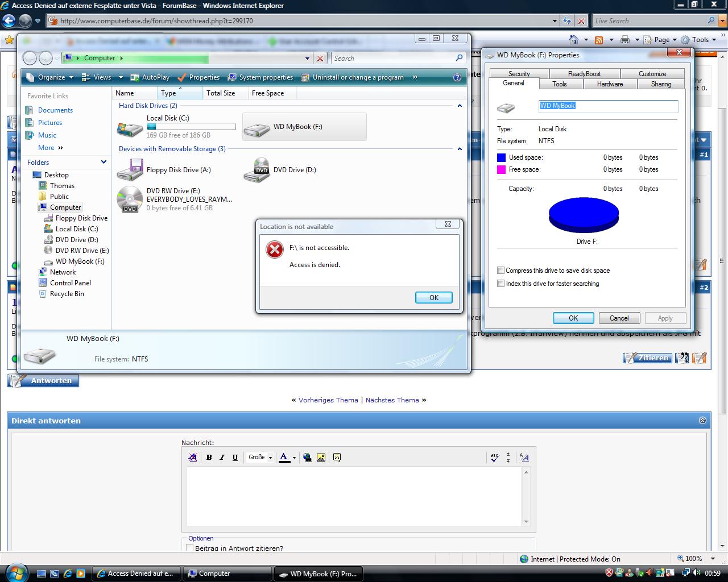Click the blue Used space color swatch
This screenshot has height=582, width=728.
coord(501,157)
